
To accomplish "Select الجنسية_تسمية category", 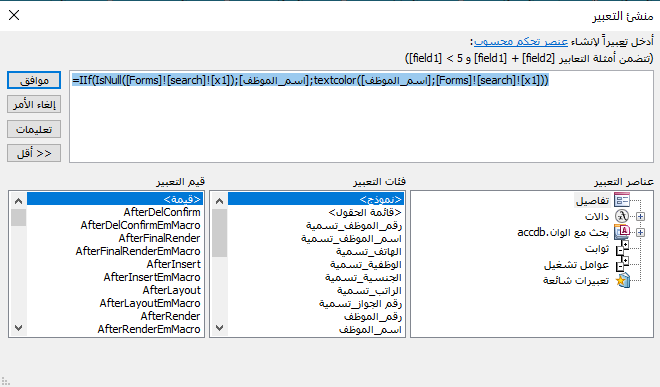I will [x=316, y=278].
